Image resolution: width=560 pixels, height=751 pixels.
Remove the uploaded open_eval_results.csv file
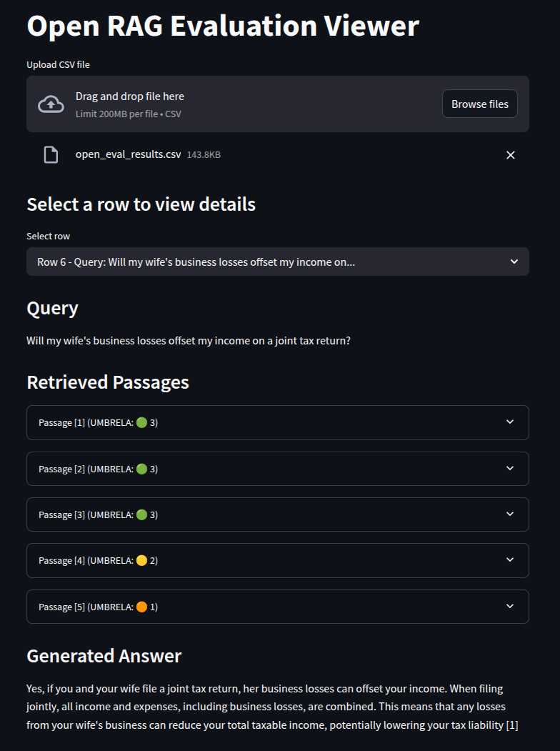(x=511, y=155)
